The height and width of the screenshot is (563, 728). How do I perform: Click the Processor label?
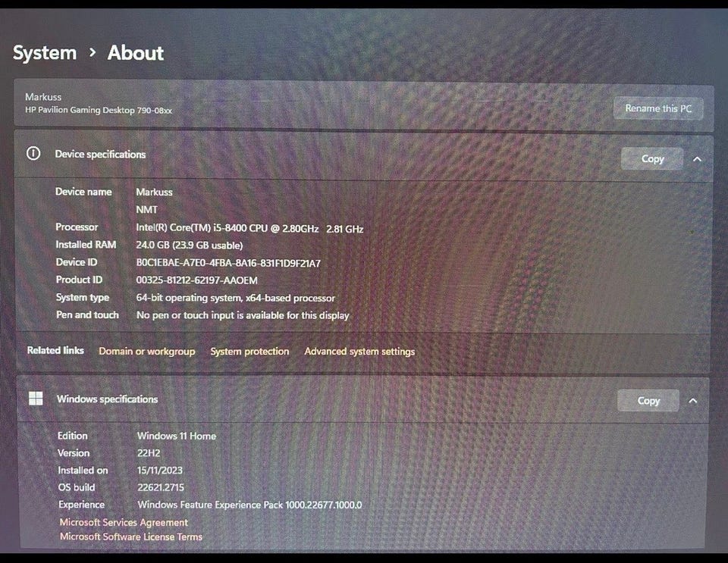pos(77,227)
